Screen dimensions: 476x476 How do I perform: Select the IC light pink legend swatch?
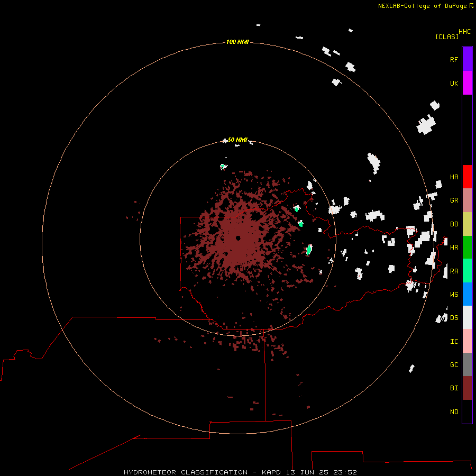(467, 341)
